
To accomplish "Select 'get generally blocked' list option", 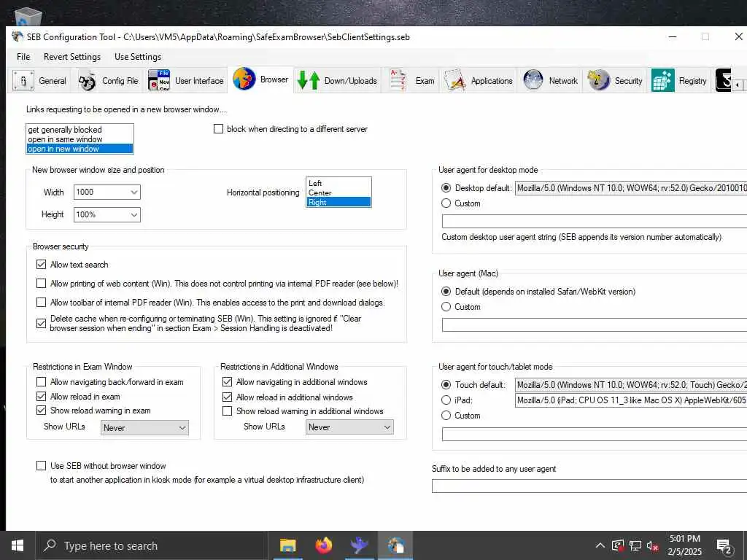I will 80,130.
